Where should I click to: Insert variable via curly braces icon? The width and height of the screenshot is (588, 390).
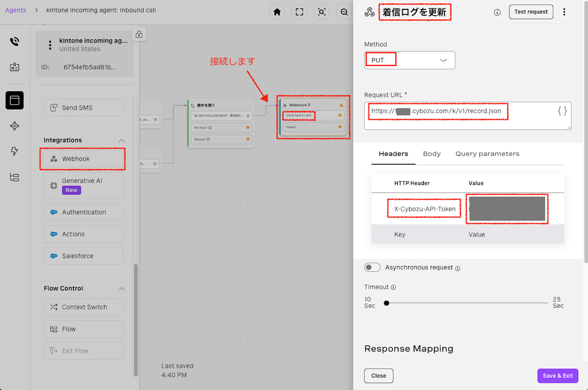(563, 111)
